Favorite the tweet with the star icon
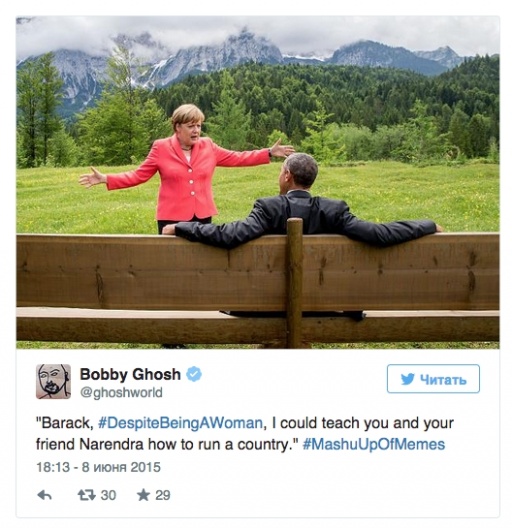512x528 pixels. click(143, 495)
